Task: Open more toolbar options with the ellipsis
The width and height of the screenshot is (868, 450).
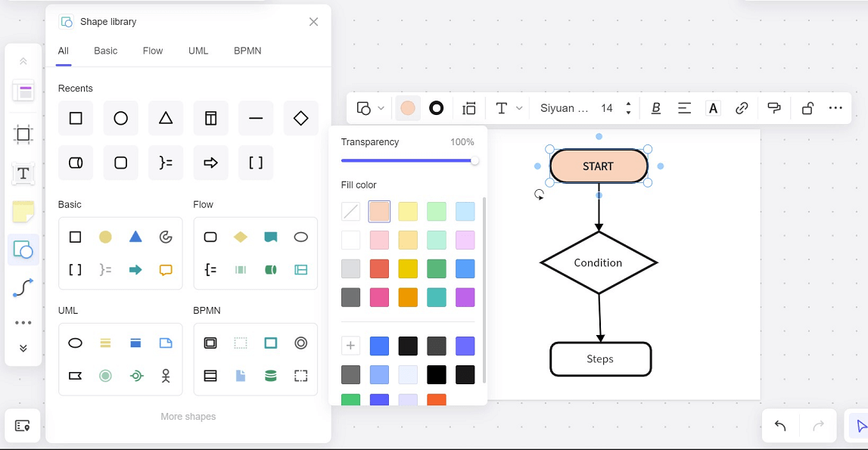Action: [835, 107]
